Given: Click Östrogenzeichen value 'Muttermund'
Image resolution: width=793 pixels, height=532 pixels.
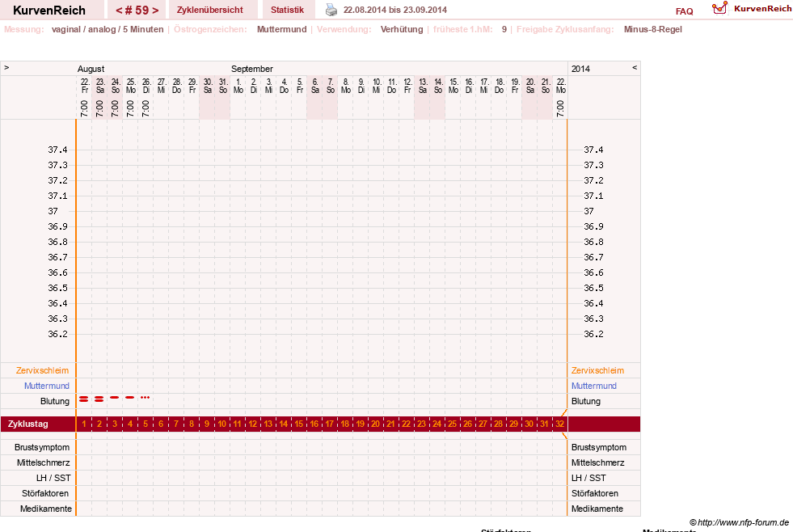Looking at the screenshot, I should (281, 29).
